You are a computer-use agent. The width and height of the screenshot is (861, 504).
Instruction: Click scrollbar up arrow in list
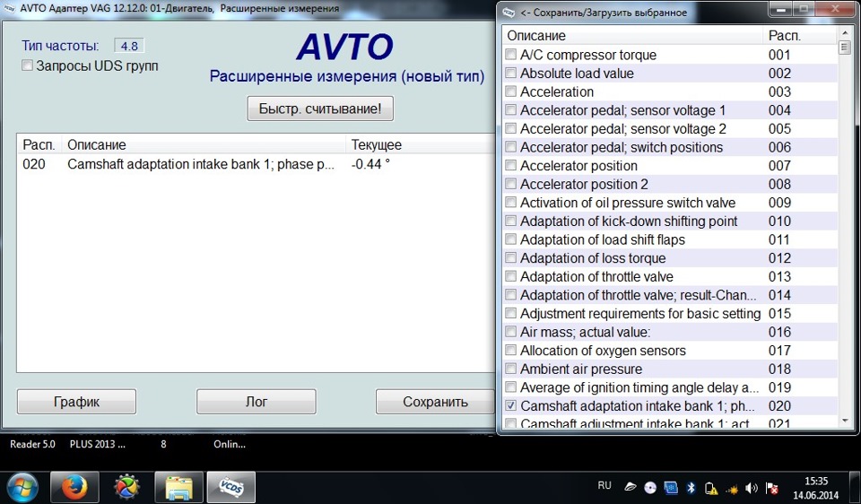point(845,34)
